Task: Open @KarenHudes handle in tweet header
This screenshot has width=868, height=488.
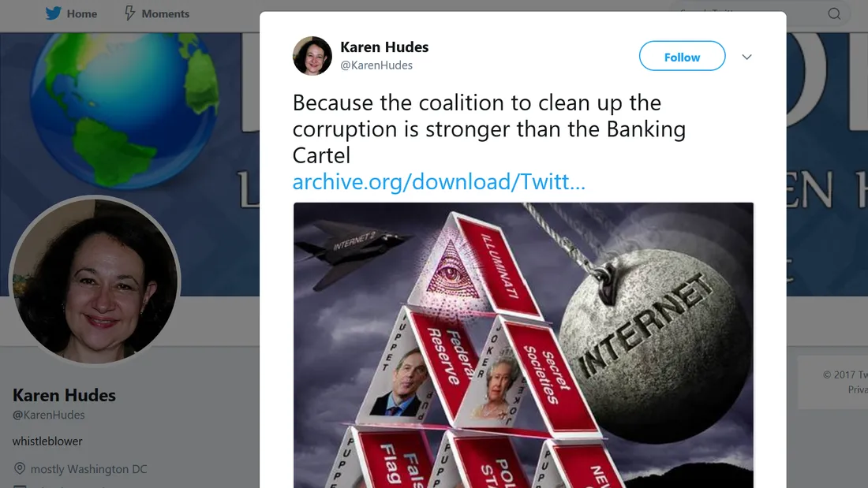Action: click(376, 65)
